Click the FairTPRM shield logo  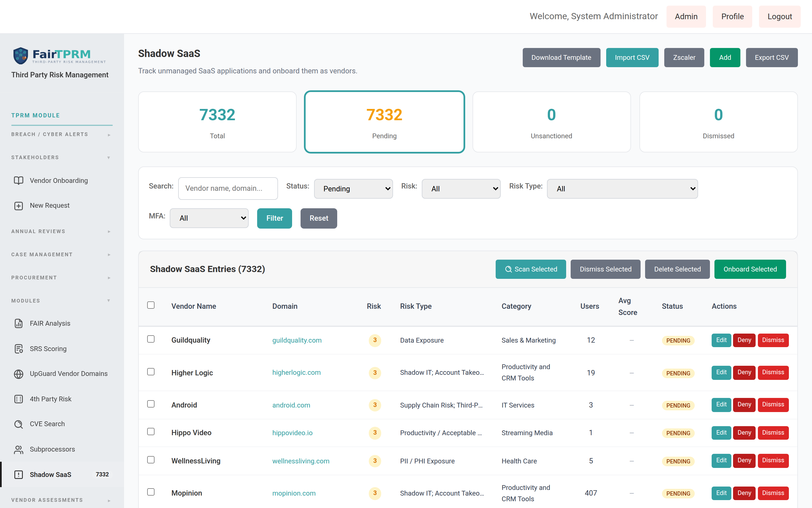tap(21, 56)
